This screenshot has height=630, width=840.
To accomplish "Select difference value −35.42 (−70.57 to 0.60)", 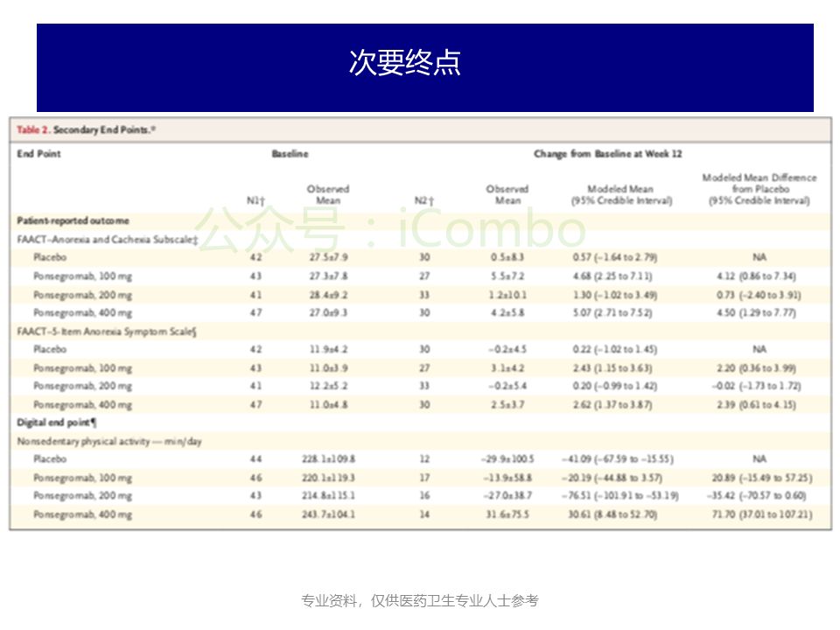I will pos(757,495).
